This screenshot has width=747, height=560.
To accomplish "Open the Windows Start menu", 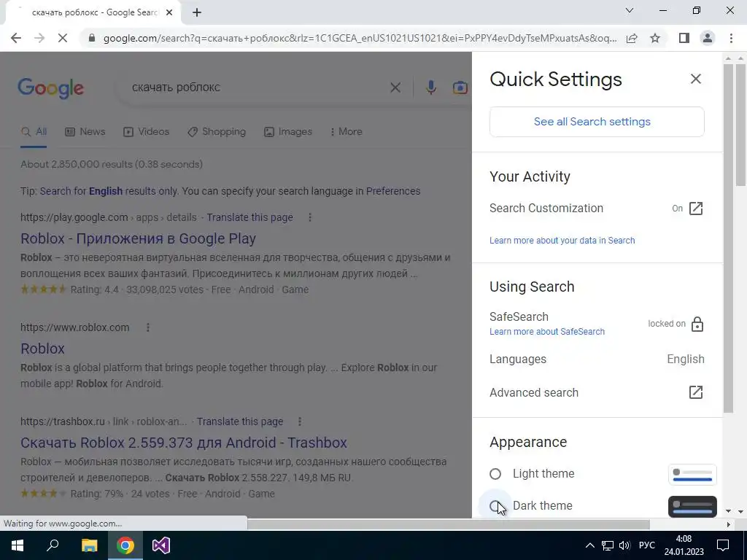I will click(x=18, y=545).
